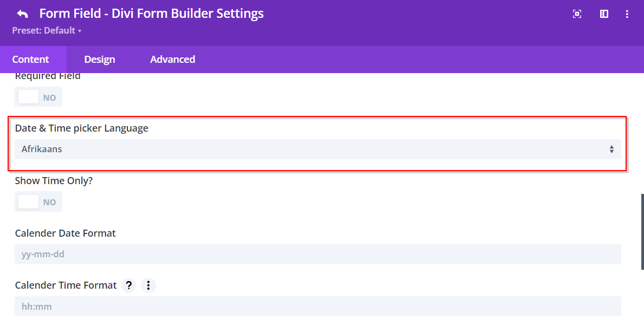
Task: Switch to the Design tab
Action: 99,59
